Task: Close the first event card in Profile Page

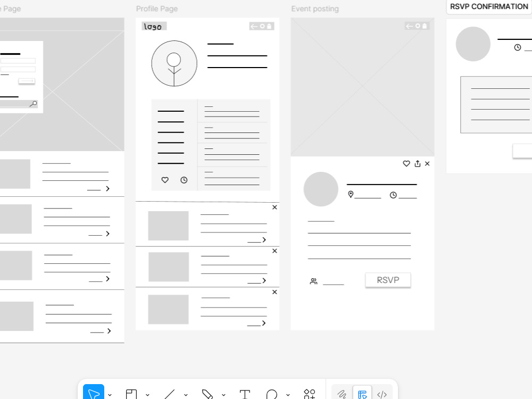Action: tap(275, 207)
